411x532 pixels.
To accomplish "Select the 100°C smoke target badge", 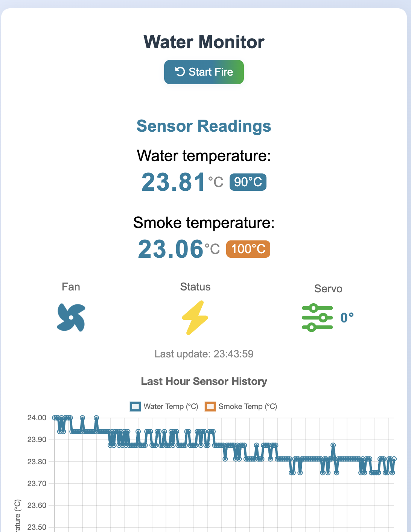I will click(248, 249).
